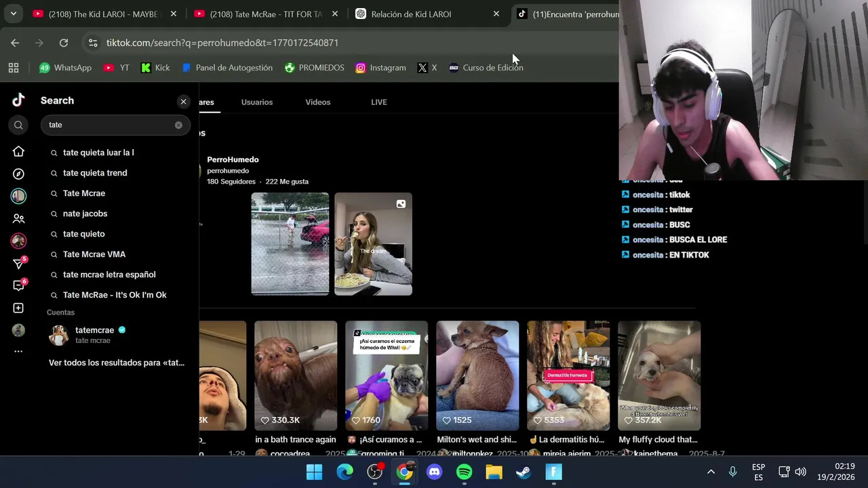Open the Explore compass icon
868x488 pixels.
[x=18, y=174]
